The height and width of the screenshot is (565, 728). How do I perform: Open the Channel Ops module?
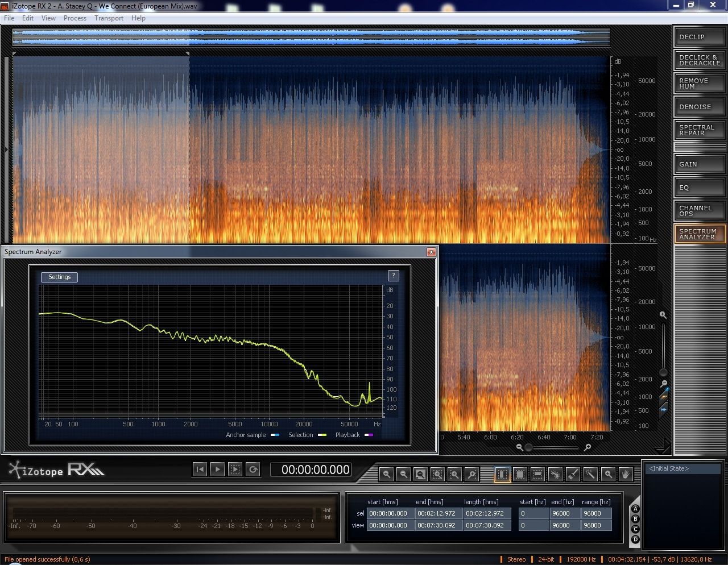click(x=700, y=211)
